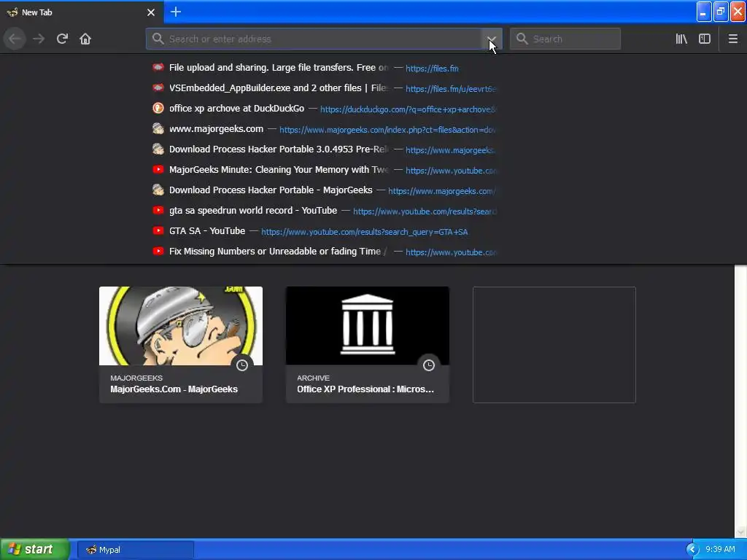Open Fix Missing Numbers or Unreadable entry
This screenshot has width=747, height=560.
point(324,252)
